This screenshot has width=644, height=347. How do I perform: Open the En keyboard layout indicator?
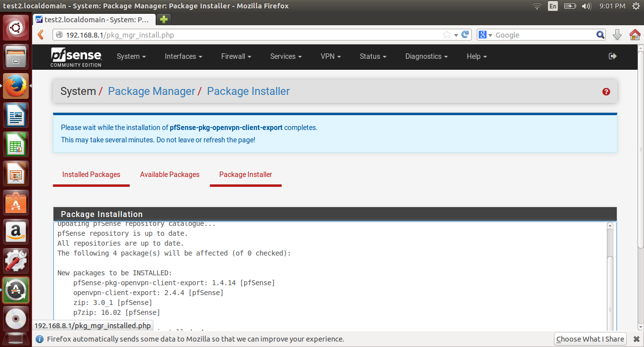pyautogui.click(x=553, y=6)
